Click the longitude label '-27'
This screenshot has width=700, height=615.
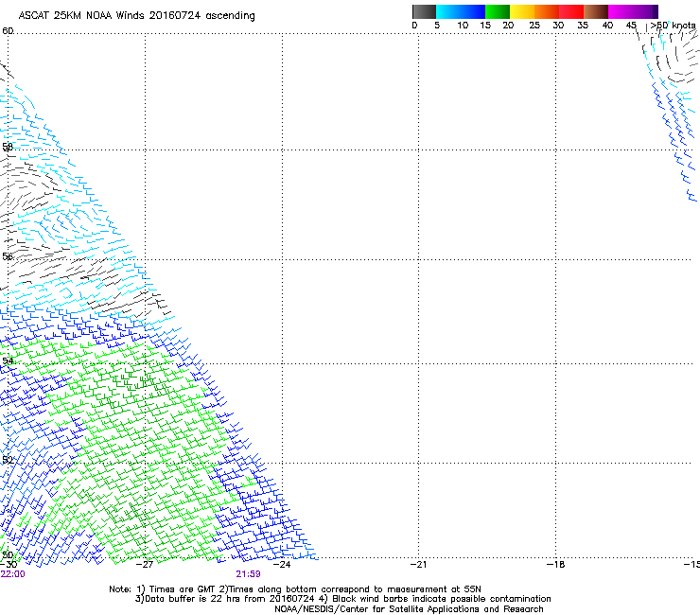click(x=144, y=564)
